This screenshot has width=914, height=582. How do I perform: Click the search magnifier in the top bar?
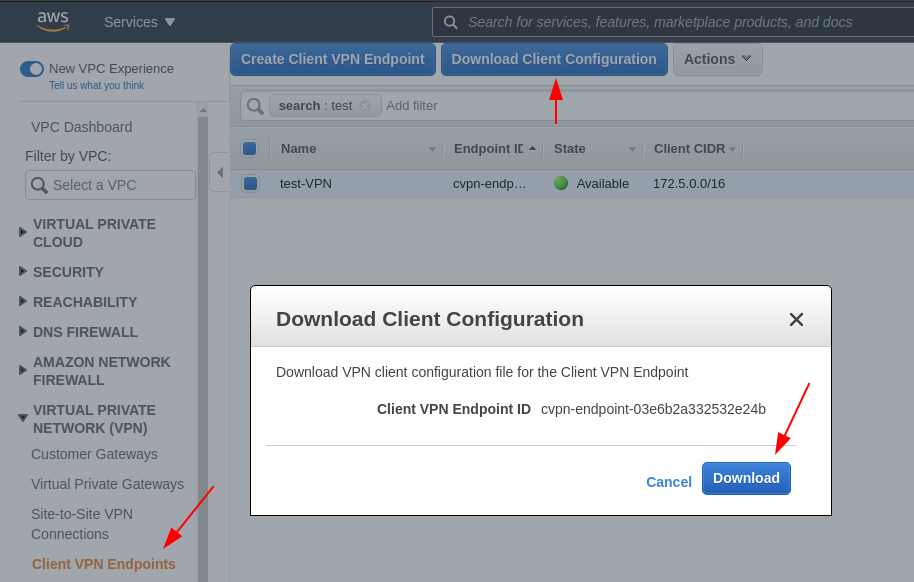450,22
